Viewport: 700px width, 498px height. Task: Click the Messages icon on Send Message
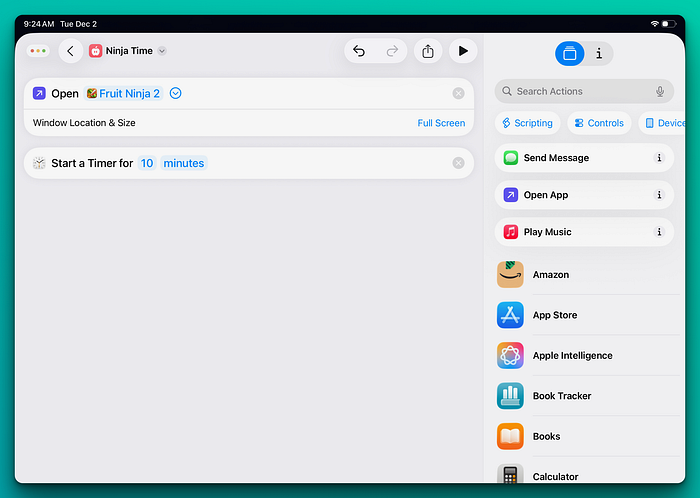(511, 158)
